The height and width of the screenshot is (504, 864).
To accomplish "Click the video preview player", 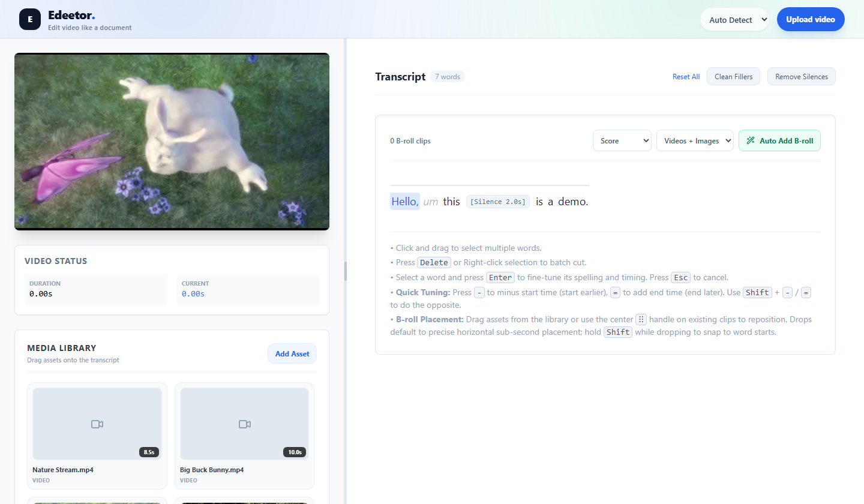I will click(172, 142).
